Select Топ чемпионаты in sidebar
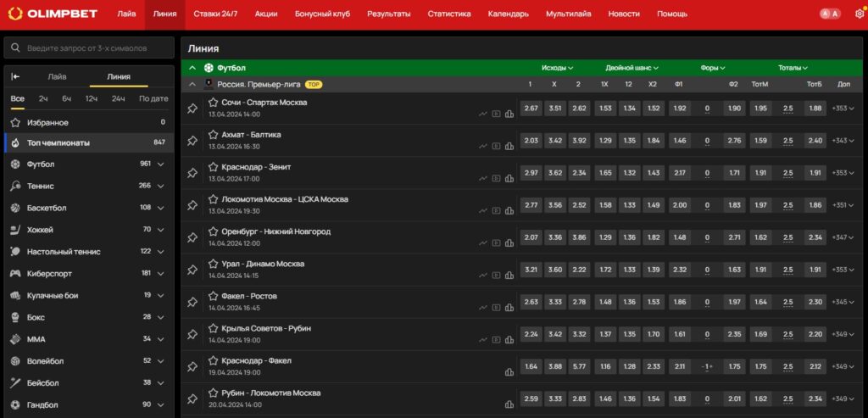Viewport: 868px width, 418px height. tap(88, 142)
